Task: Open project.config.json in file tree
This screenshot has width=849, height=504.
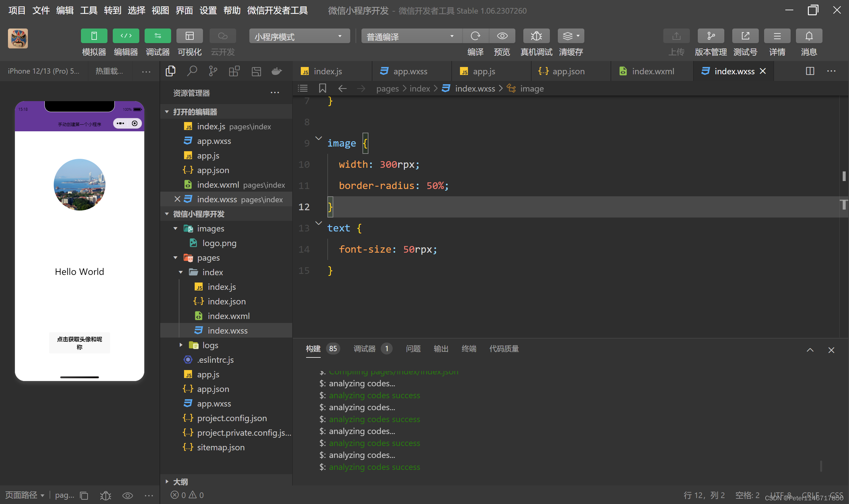Action: (232, 418)
